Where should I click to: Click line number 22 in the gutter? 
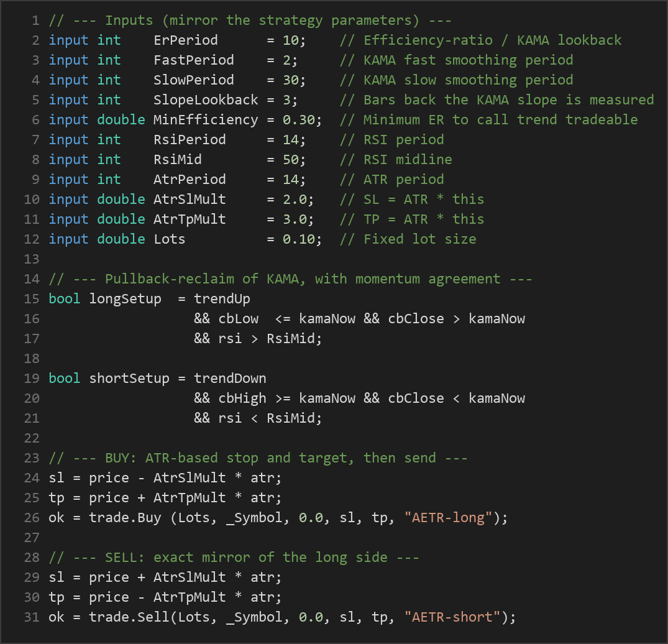(32, 438)
